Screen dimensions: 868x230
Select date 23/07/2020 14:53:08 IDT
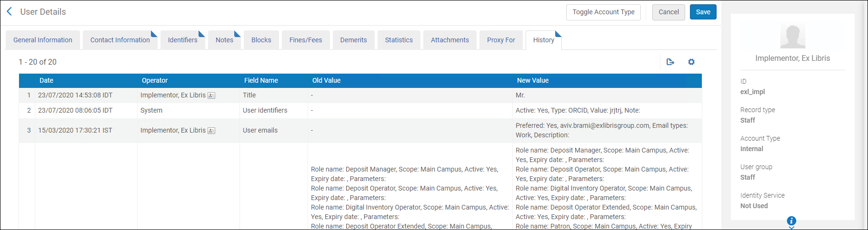[75, 95]
